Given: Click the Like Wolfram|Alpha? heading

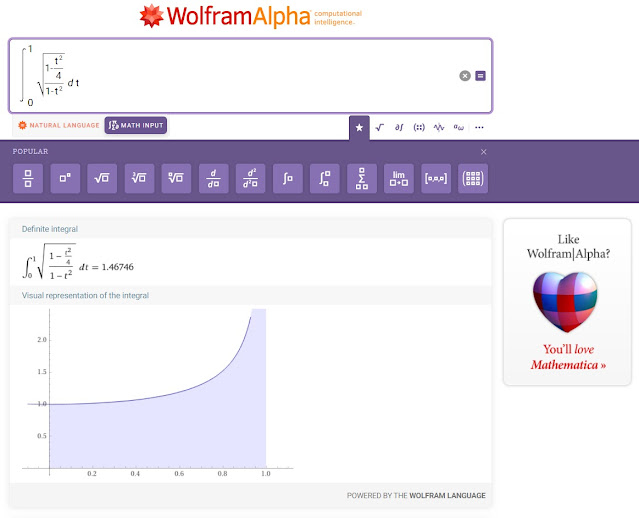Looking at the screenshot, I should (568, 247).
